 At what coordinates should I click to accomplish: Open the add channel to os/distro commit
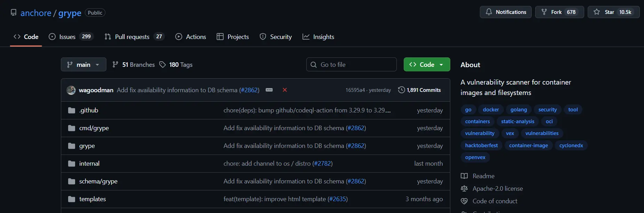click(x=267, y=164)
